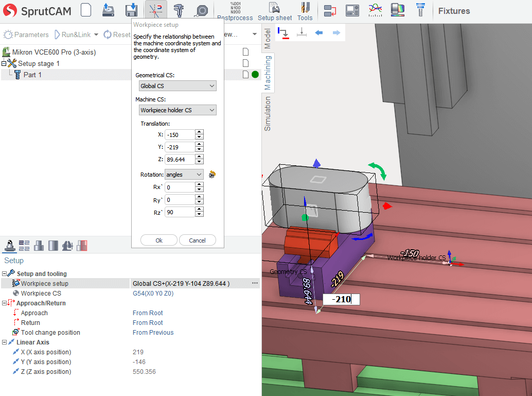Click Cancel in Workpiece setup dialog

(197, 240)
